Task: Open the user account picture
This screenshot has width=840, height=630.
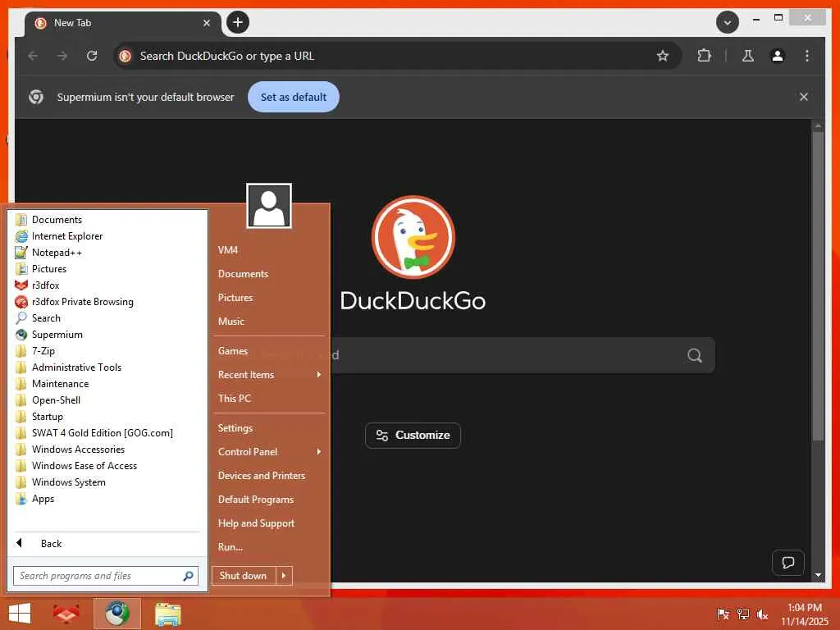Action: tap(269, 206)
